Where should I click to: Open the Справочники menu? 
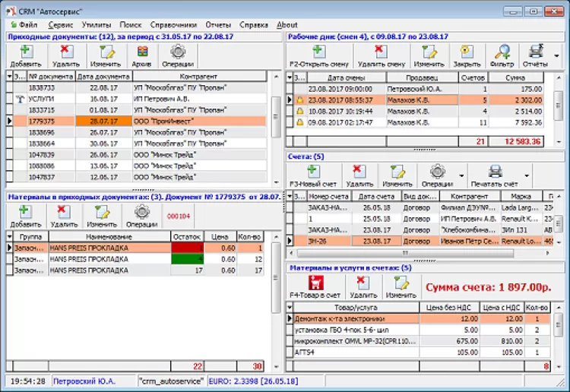tap(174, 25)
